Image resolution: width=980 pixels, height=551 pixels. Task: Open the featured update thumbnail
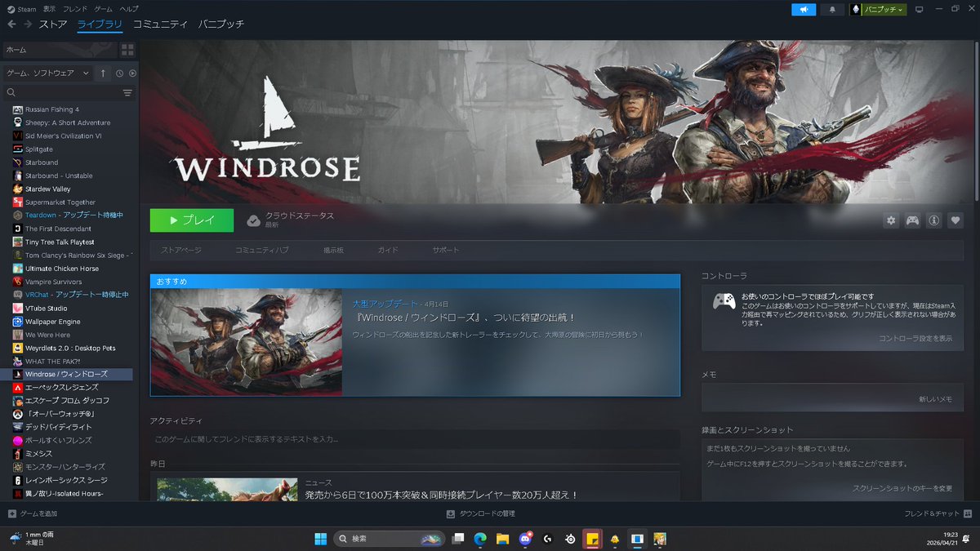point(246,342)
